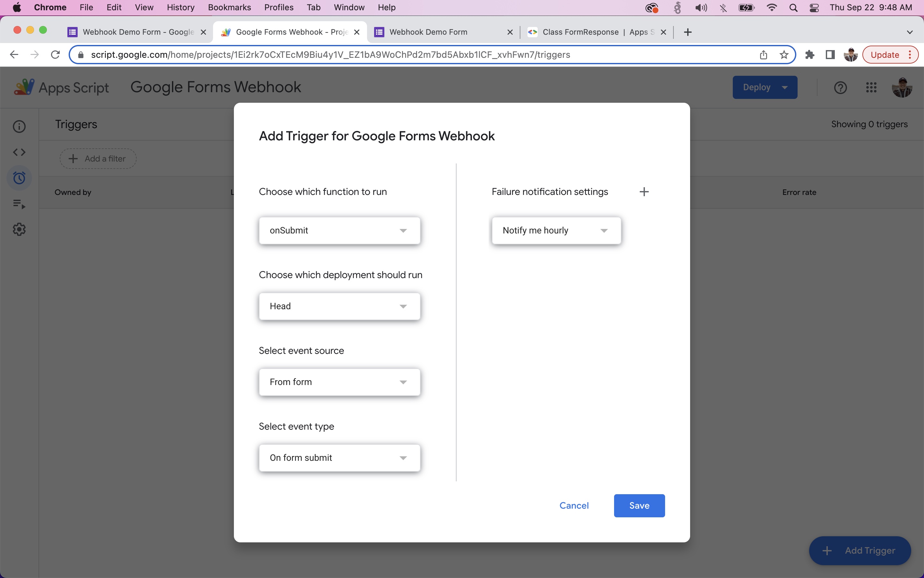
Task: Save the new trigger
Action: tap(639, 506)
